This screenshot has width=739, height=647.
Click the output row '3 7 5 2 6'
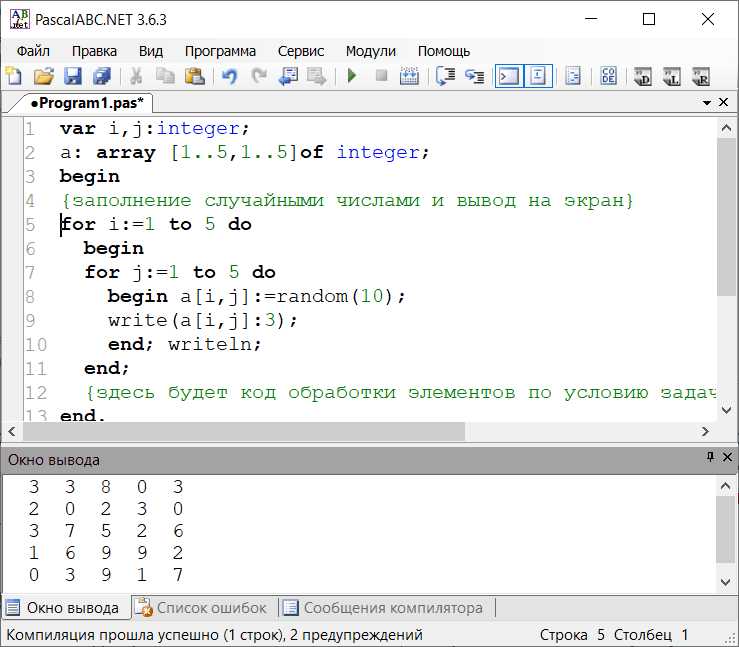click(106, 531)
